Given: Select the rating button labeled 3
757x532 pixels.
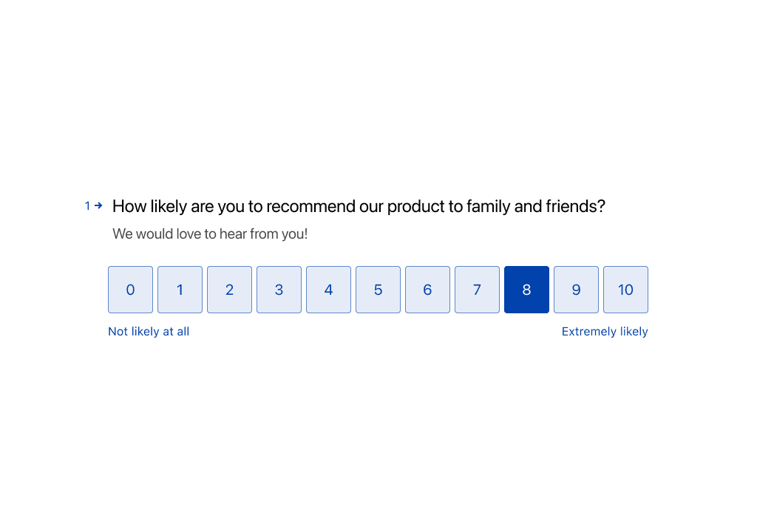Looking at the screenshot, I should tap(279, 290).
